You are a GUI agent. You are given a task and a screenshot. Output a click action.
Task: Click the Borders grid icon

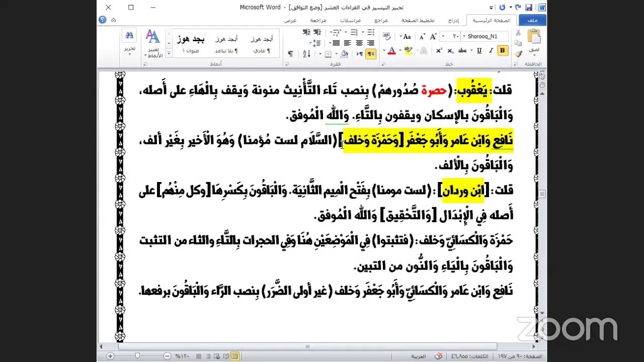point(328,54)
